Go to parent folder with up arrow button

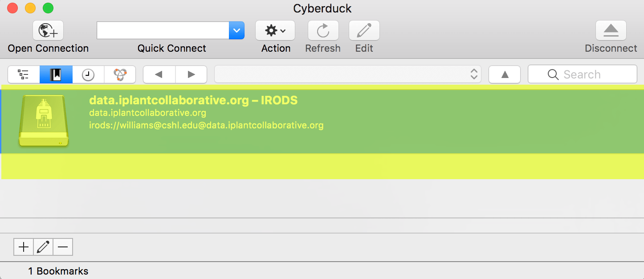click(x=504, y=74)
